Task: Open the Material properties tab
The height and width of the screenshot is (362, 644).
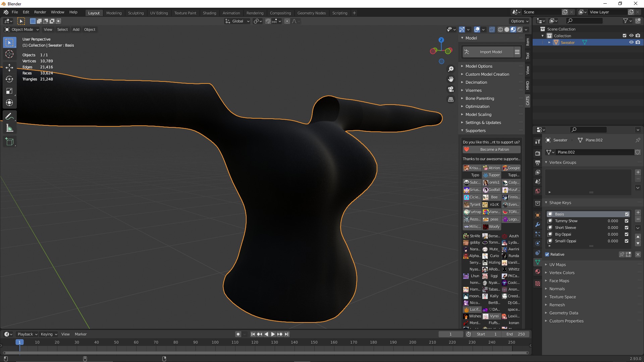Action: pyautogui.click(x=538, y=271)
